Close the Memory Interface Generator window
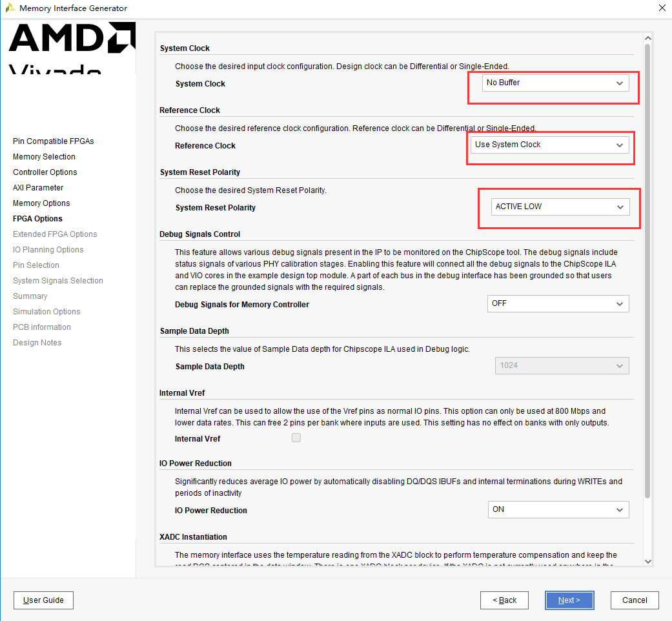The image size is (672, 621). click(662, 8)
